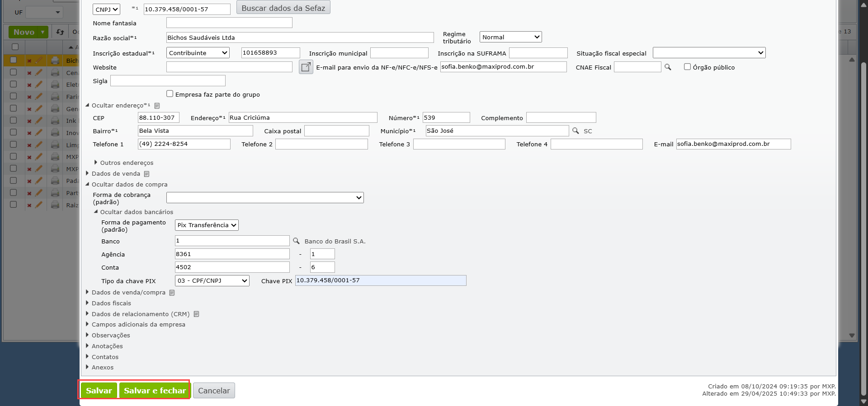This screenshot has height=406, width=868.
Task: Click the Banco search magnifier icon
Action: [296, 241]
